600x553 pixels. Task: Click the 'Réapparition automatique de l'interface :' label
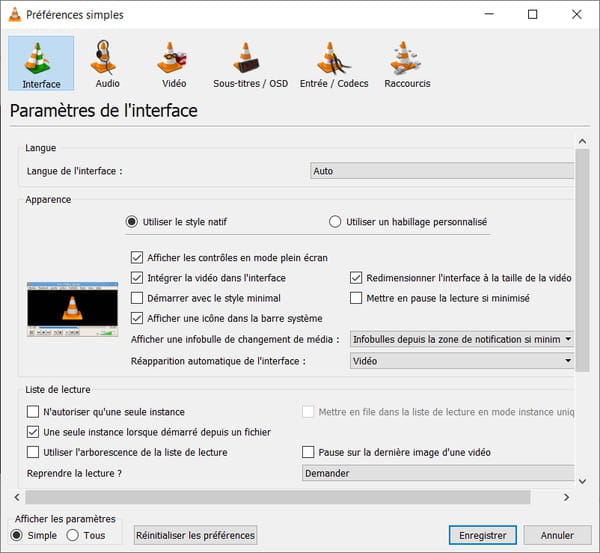click(x=218, y=361)
